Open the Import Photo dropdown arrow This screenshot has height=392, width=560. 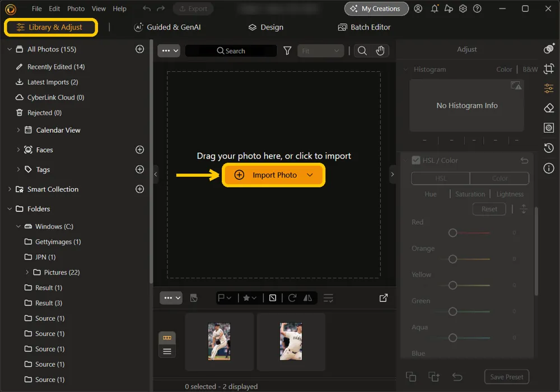tap(310, 175)
